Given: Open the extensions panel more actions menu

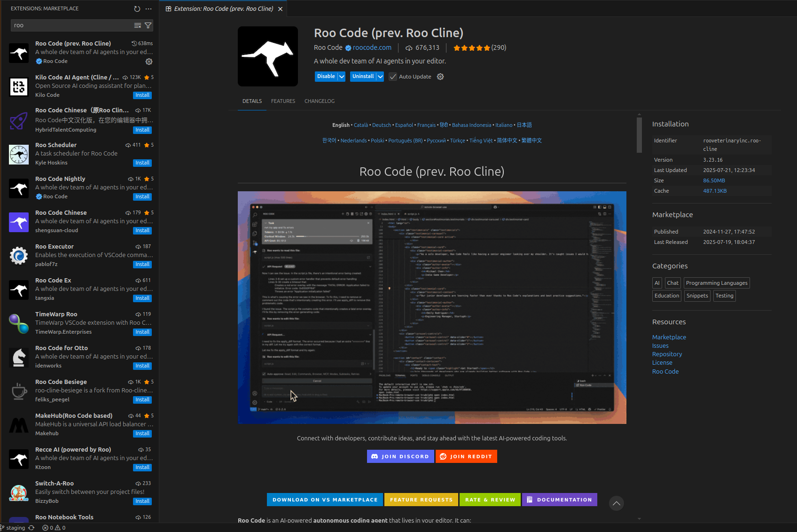Looking at the screenshot, I should pos(148,9).
